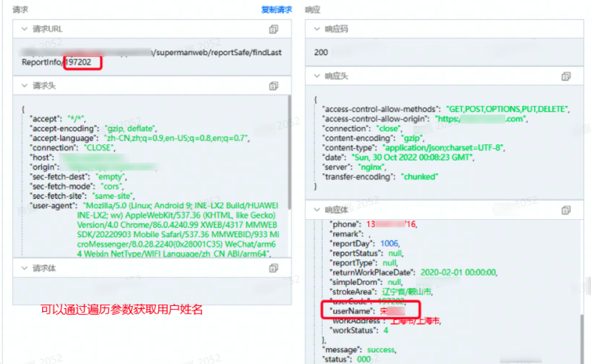Click the request headers vertical scrollbar
Screen dimensions: 591x364
289,152
